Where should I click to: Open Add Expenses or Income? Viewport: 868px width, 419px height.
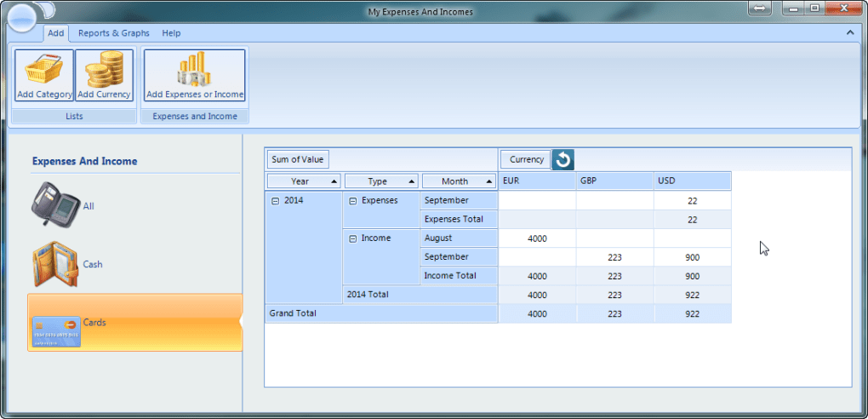[x=194, y=69]
